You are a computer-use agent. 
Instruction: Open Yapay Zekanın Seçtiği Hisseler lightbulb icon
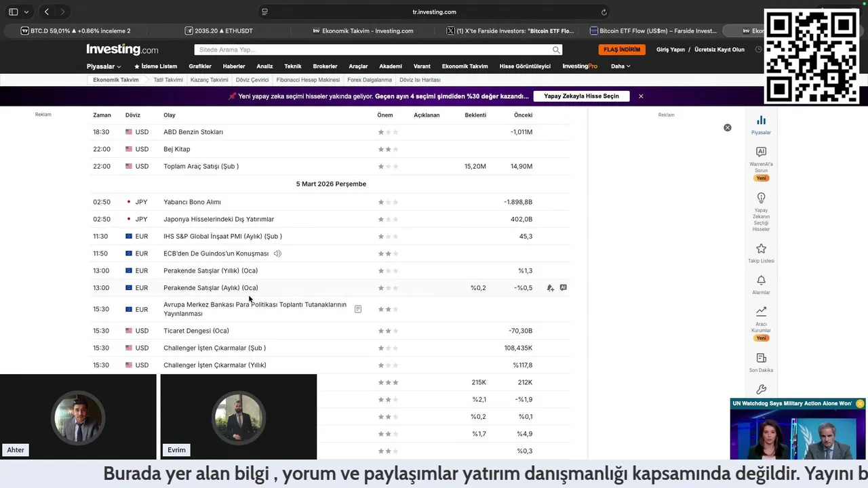[x=761, y=211]
